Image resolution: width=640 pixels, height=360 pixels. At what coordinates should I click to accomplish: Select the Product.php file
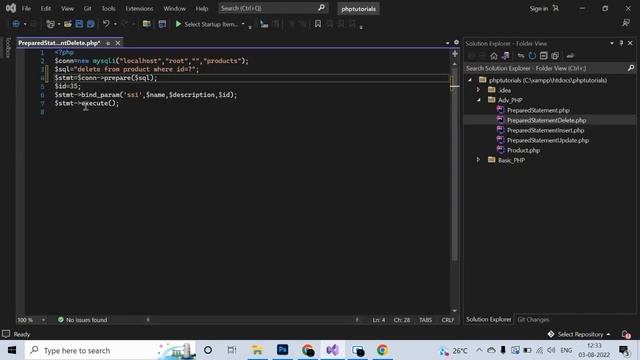point(523,150)
